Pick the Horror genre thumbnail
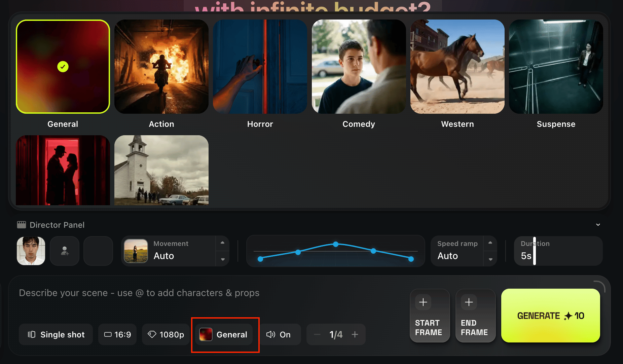 click(260, 67)
